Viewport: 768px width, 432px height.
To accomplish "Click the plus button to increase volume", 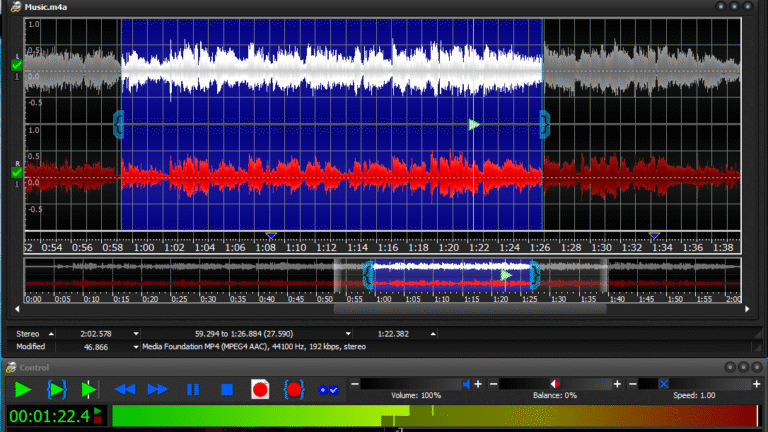I will (478, 384).
